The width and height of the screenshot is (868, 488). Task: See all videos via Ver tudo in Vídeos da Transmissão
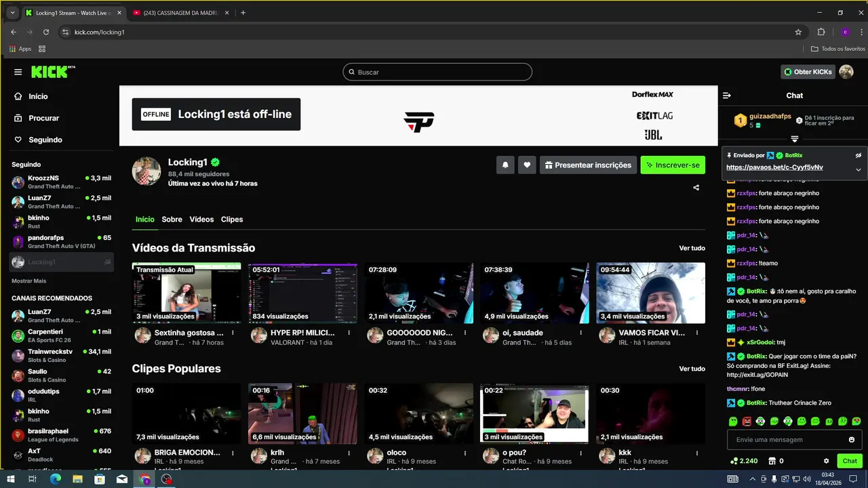[692, 248]
